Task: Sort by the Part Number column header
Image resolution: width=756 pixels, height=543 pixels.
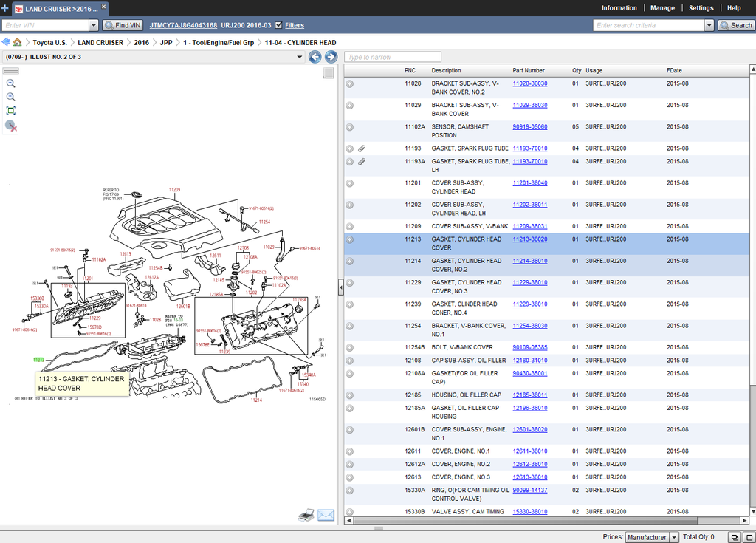Action: coord(529,70)
